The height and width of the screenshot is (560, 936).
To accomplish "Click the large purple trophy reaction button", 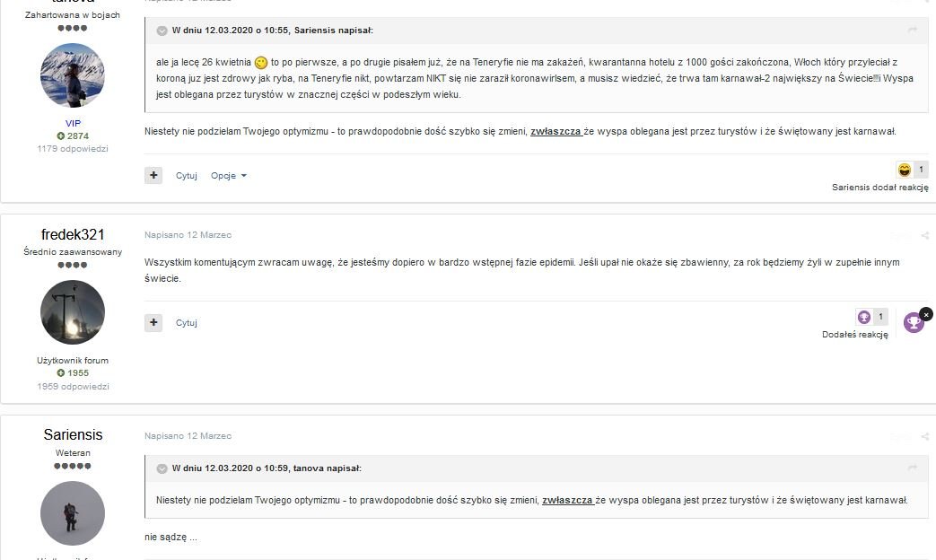I will [914, 323].
